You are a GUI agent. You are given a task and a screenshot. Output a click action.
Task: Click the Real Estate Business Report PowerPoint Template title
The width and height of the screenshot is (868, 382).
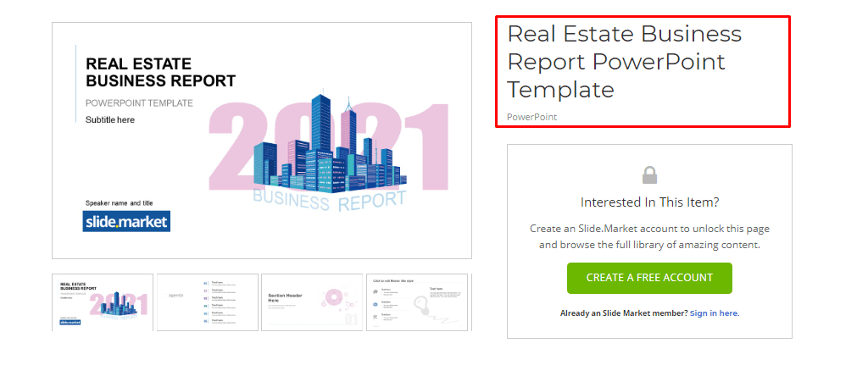pos(624,61)
